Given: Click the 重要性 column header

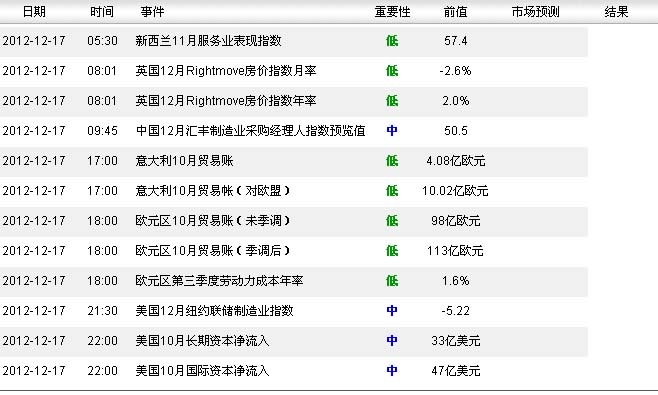Looking at the screenshot, I should (x=392, y=11).
